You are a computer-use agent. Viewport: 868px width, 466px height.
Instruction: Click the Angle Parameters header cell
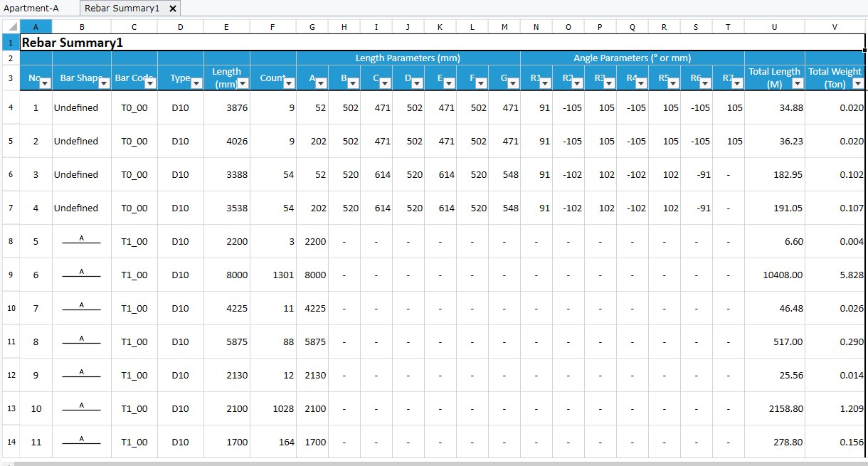pyautogui.click(x=633, y=58)
